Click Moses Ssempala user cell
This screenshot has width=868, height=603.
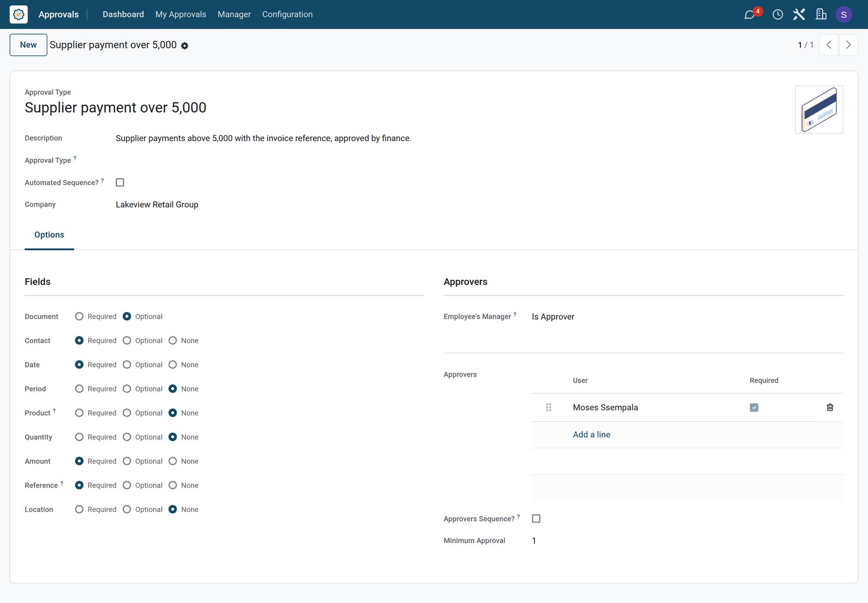pyautogui.click(x=605, y=408)
